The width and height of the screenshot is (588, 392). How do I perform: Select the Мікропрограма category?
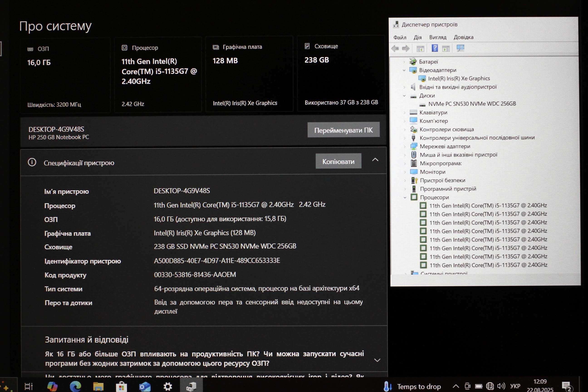(441, 164)
